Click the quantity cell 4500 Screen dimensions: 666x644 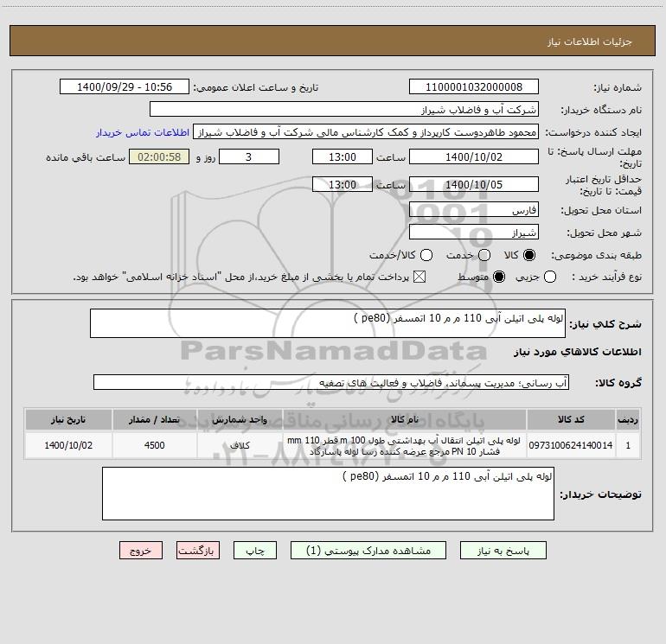click(x=154, y=445)
